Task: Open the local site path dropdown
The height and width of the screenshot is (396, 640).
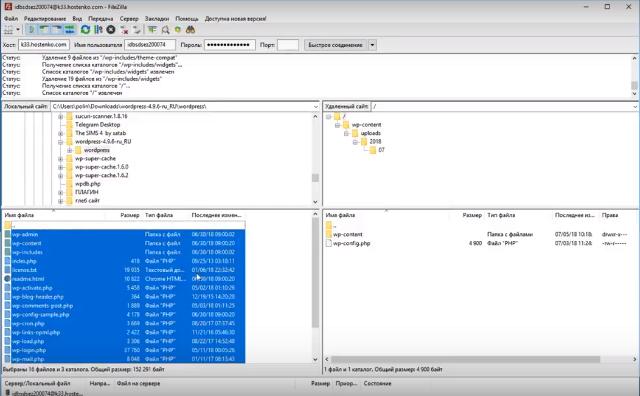Action: pyautogui.click(x=316, y=107)
